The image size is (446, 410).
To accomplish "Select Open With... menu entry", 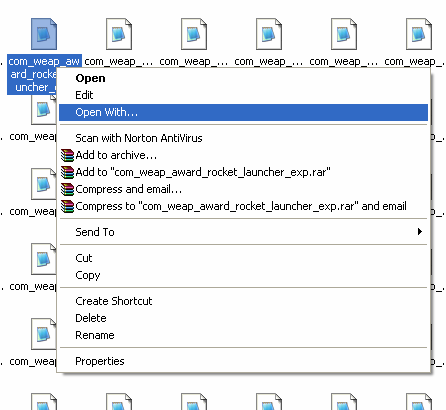I will (x=243, y=112).
